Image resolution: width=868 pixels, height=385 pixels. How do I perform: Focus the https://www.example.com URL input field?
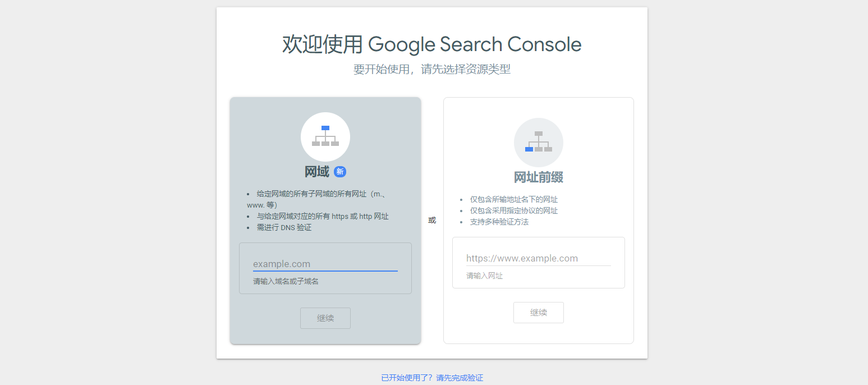(x=539, y=258)
